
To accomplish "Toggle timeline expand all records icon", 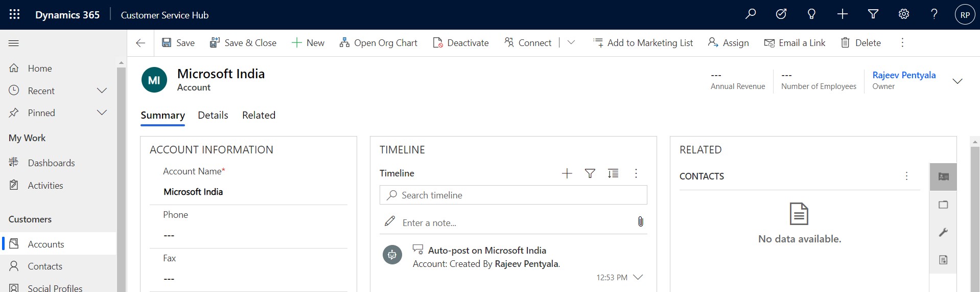I will tap(613, 173).
